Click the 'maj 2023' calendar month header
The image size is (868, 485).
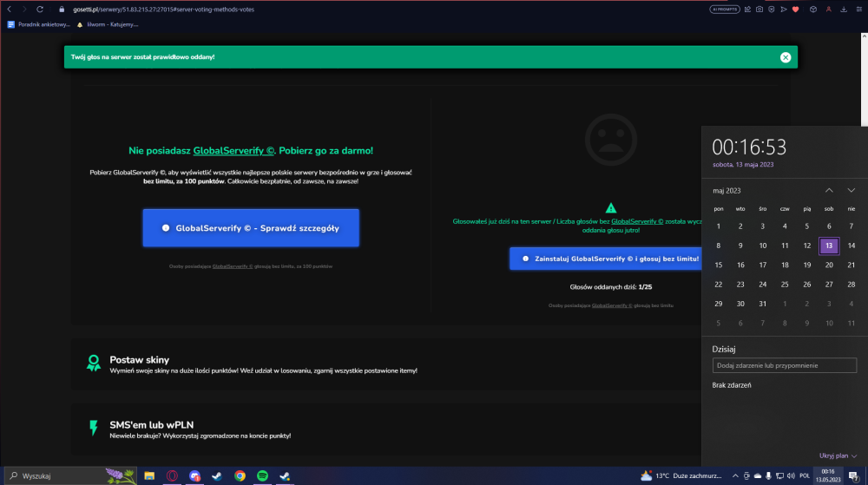point(727,190)
